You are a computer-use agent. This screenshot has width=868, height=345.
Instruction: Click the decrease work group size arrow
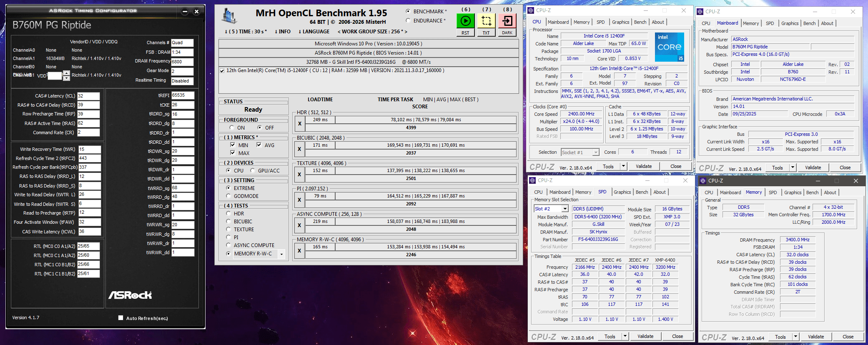tap(339, 32)
